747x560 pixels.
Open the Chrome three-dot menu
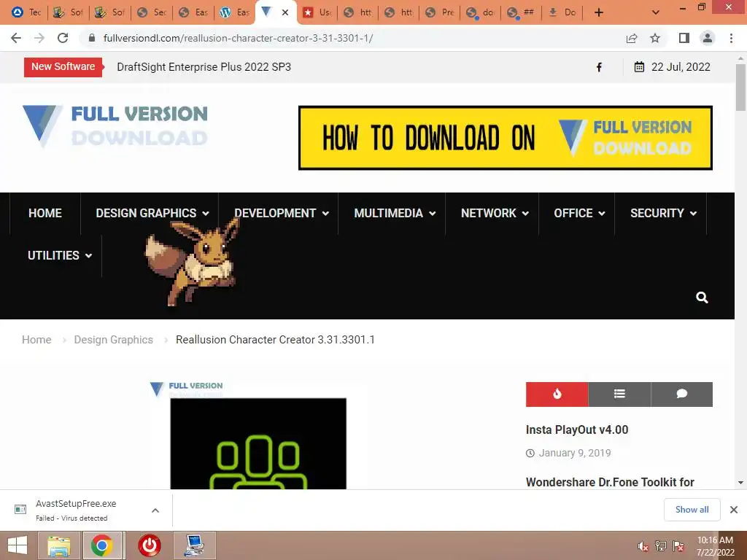(731, 38)
